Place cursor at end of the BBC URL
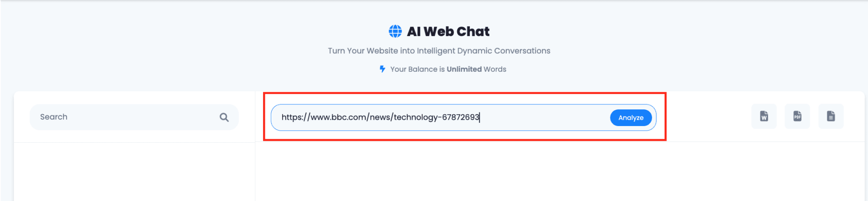The image size is (868, 201). point(480,117)
